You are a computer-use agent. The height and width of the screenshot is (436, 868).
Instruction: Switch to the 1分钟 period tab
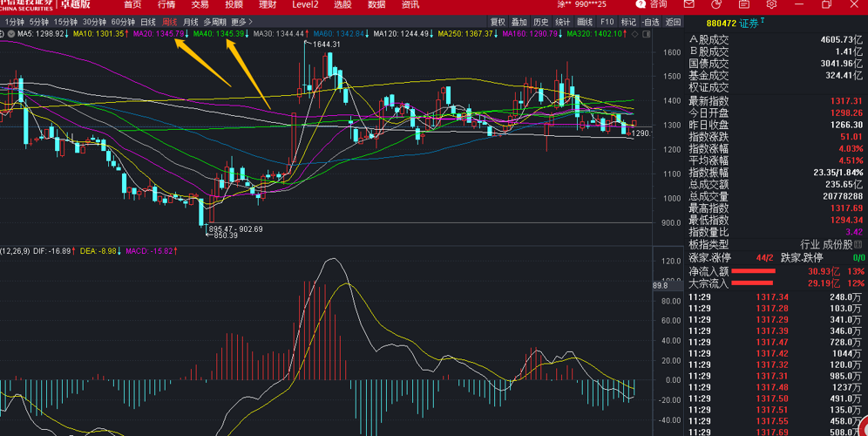pyautogui.click(x=15, y=22)
